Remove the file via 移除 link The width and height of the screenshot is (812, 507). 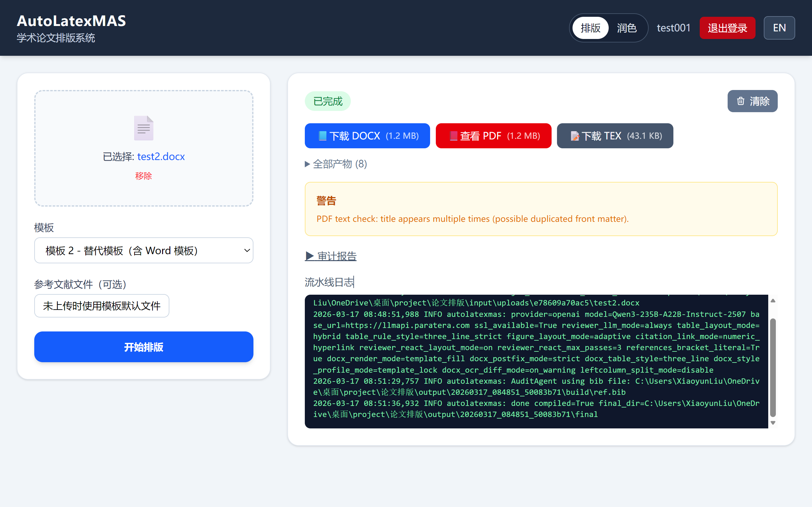coord(143,176)
